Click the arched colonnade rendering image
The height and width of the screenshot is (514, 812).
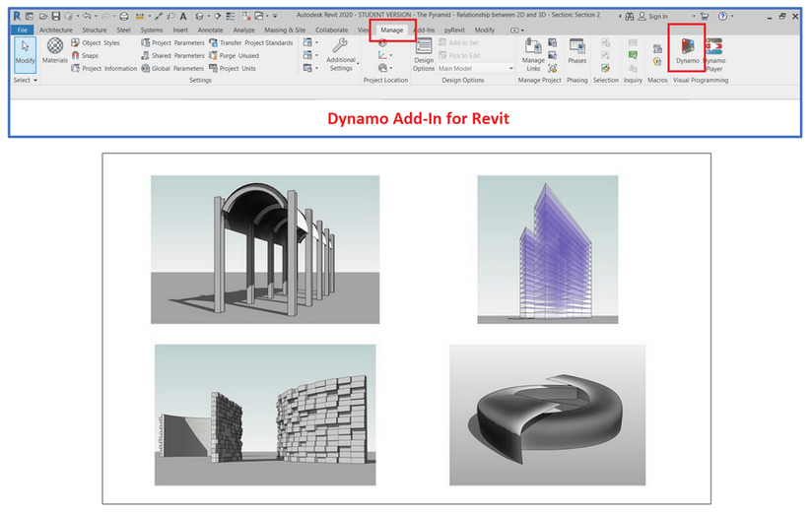point(264,249)
